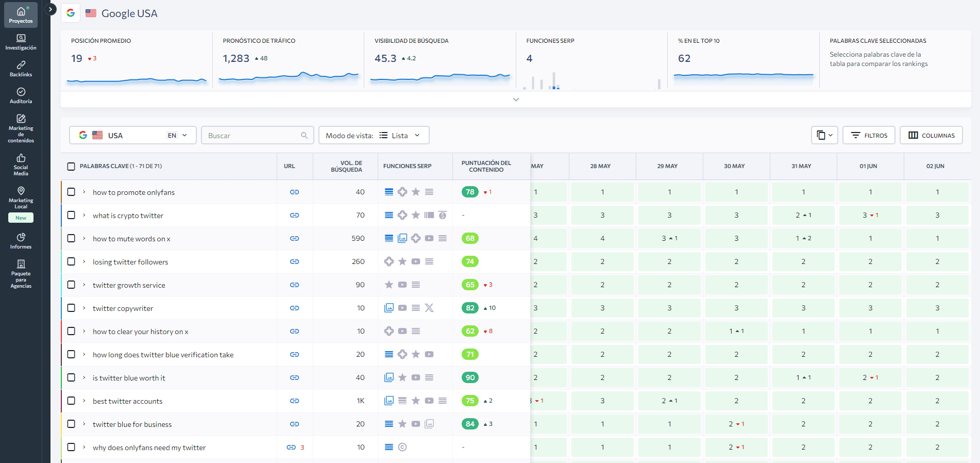Viewport: 980px width, 463px height.
Task: Click content score 78 badge
Action: [470, 192]
